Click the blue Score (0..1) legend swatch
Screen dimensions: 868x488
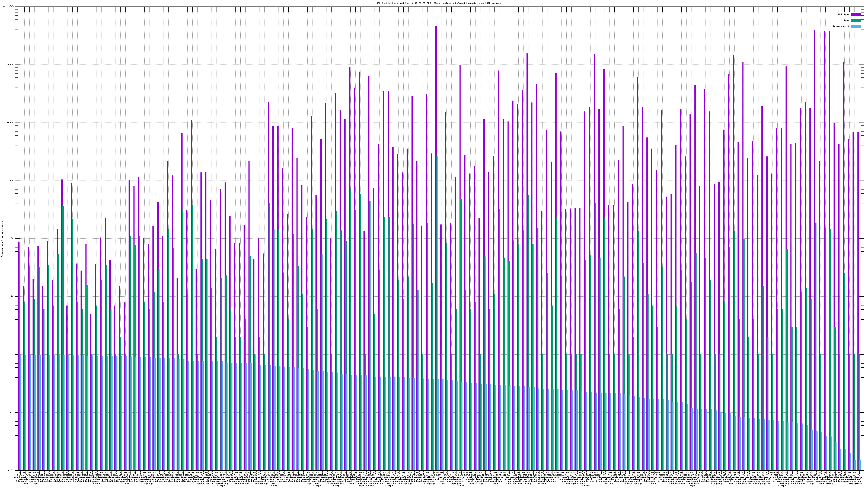(x=856, y=26)
